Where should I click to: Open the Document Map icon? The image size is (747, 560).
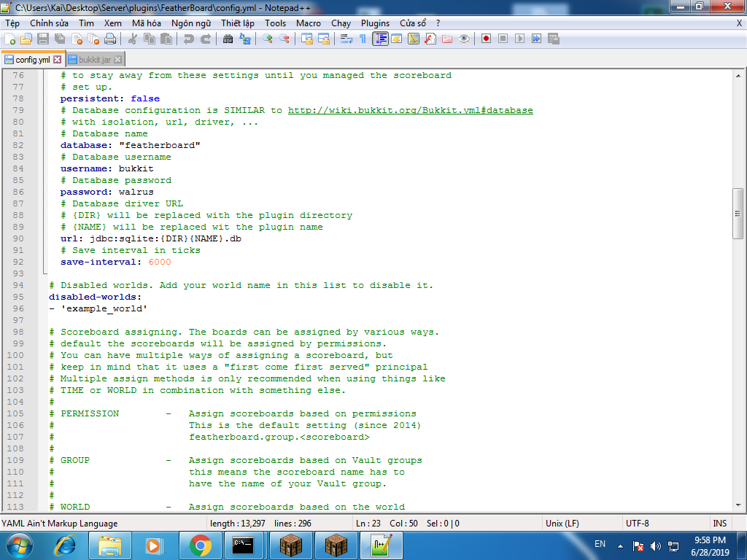click(x=414, y=39)
